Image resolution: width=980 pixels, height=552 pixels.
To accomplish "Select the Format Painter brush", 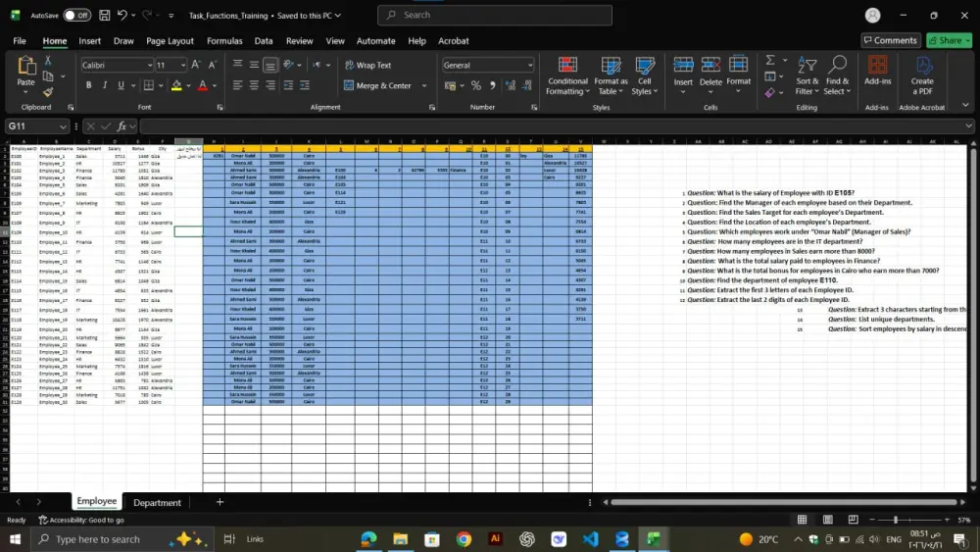I will pyautogui.click(x=48, y=92).
